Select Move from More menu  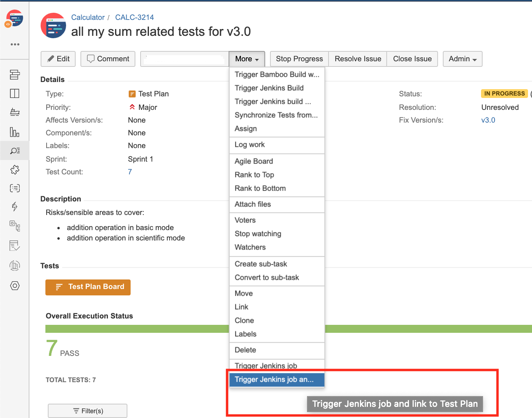coord(277,293)
